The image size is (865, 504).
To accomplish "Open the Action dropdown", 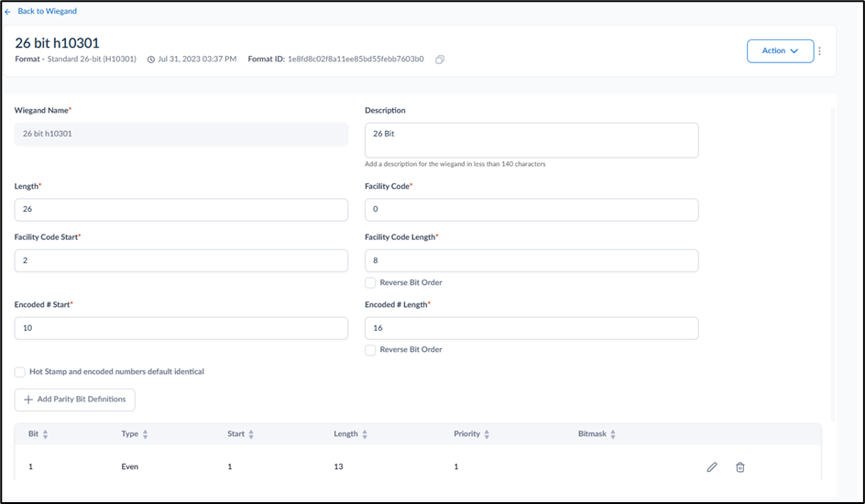I will coord(780,50).
